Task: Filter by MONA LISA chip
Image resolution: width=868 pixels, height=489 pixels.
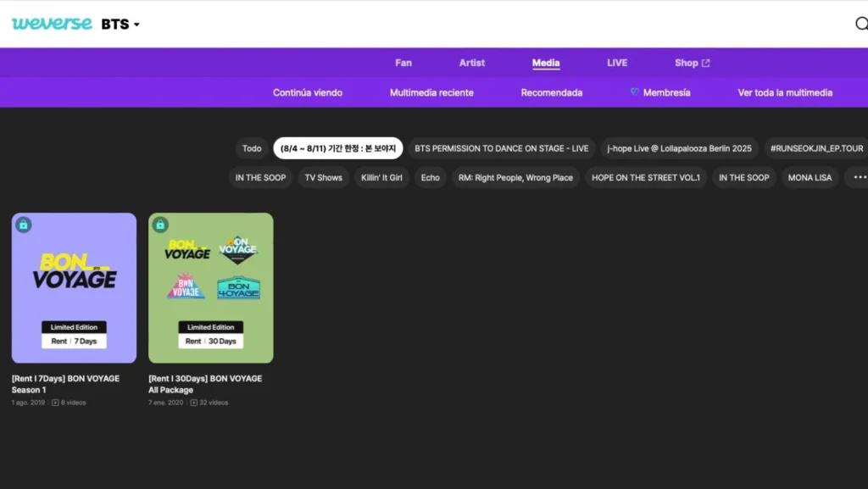Action: click(810, 178)
